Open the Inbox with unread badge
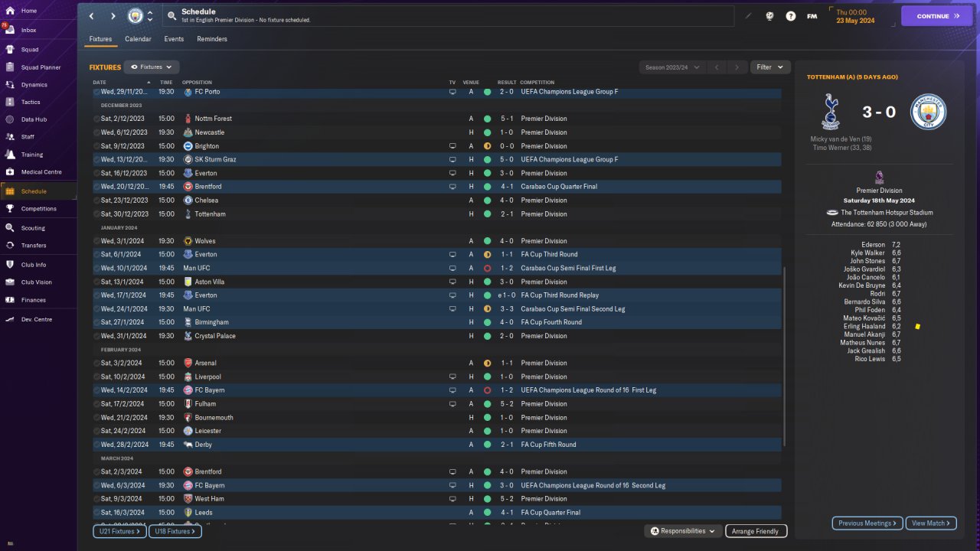Screen dimensions: 980x551 tap(29, 30)
